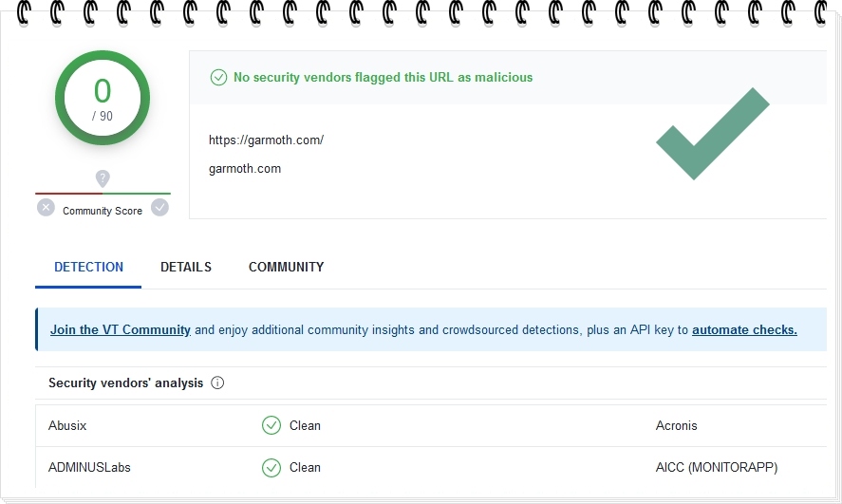Select the DETECTION tab

coord(88,267)
